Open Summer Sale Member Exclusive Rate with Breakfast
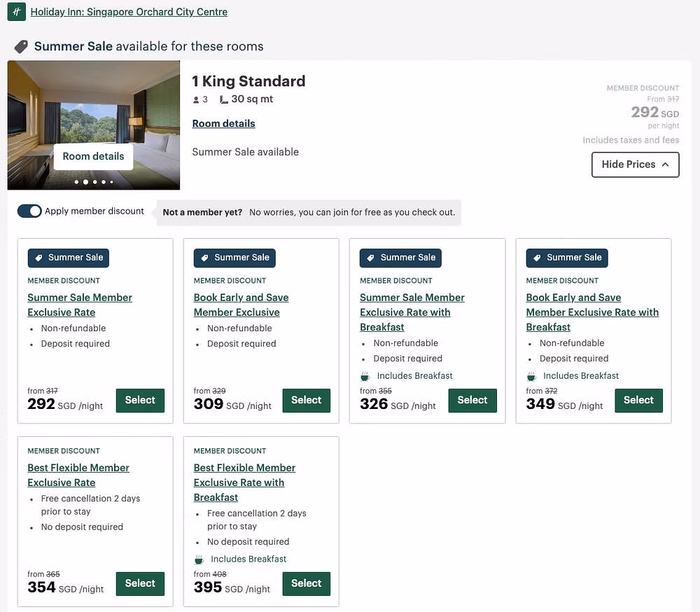The image size is (700, 612). click(412, 312)
